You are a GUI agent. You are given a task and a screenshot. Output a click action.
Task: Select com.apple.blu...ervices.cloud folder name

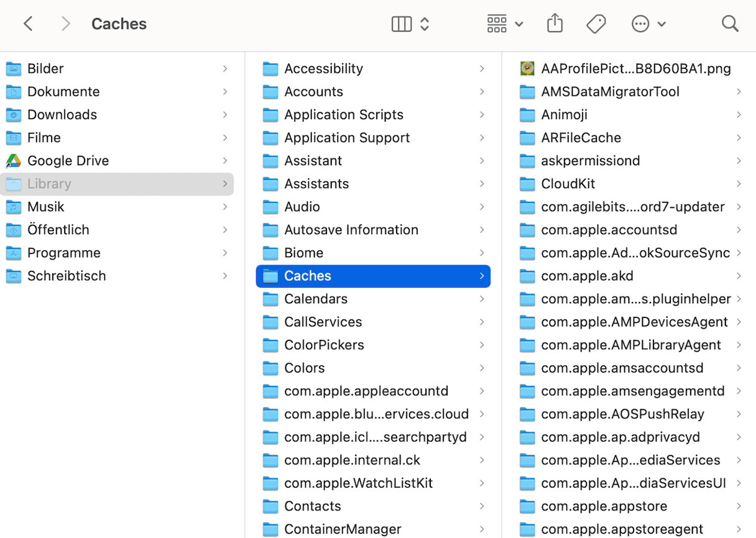tap(377, 414)
